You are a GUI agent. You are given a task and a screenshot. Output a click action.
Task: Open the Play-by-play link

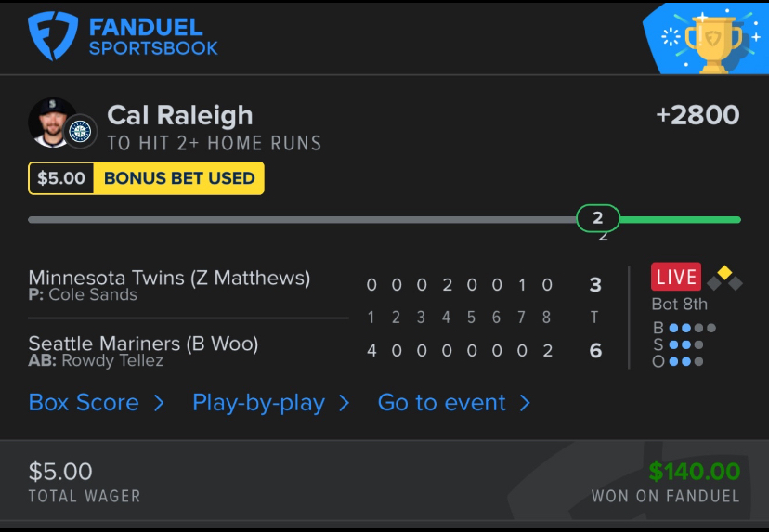pos(258,403)
